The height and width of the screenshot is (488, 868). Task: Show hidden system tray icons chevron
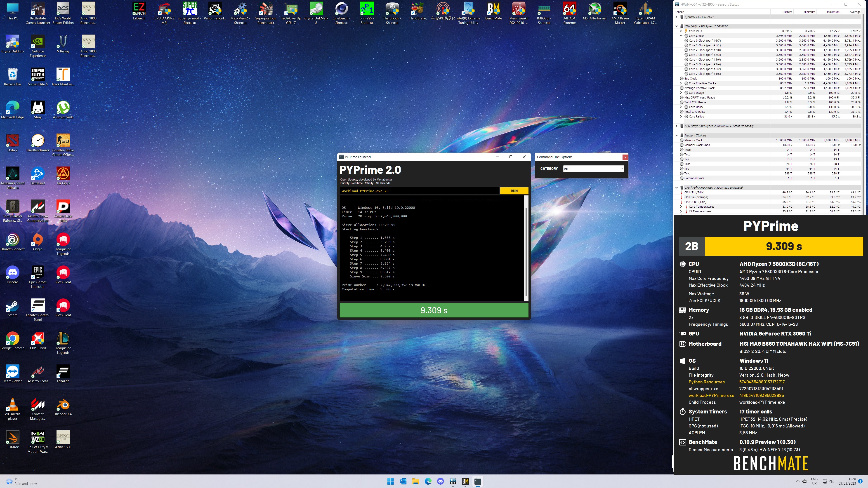[797, 481]
